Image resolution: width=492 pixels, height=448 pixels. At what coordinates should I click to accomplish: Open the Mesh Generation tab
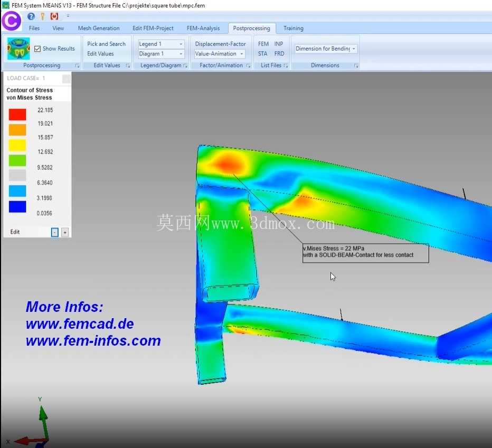[x=99, y=28]
